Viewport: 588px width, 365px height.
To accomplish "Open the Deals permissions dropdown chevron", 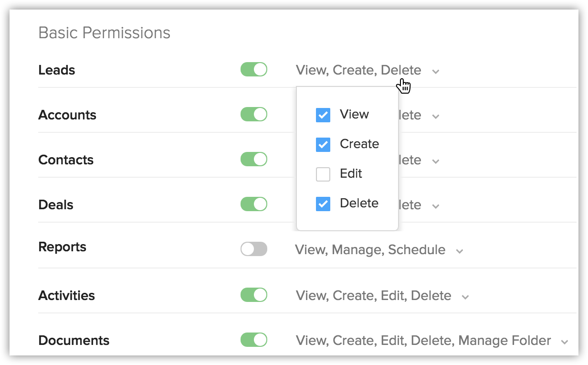I will click(435, 206).
